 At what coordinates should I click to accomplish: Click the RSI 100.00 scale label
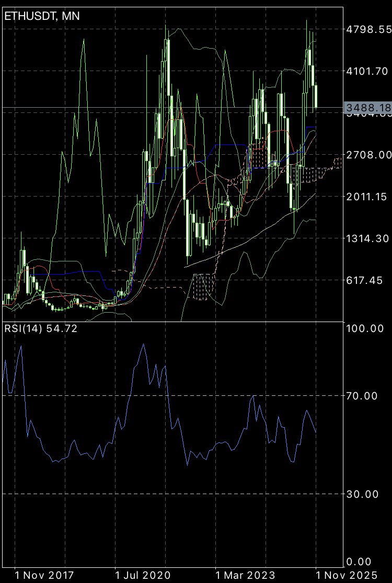click(364, 328)
